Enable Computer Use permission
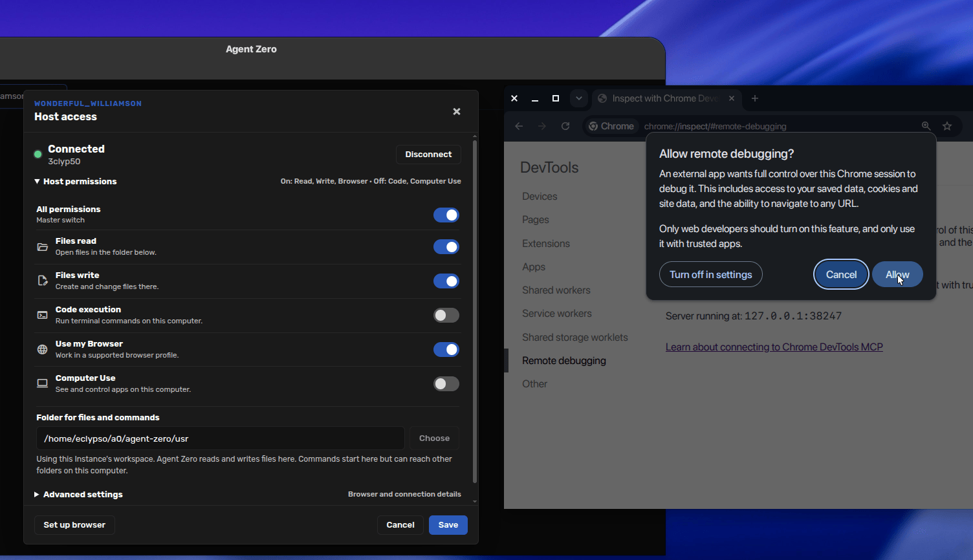Screen dimensions: 973x560 [446, 383]
